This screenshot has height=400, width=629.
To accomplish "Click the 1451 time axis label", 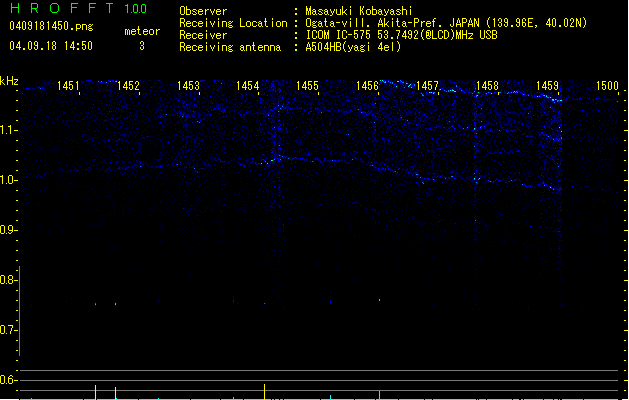I will click(68, 87).
